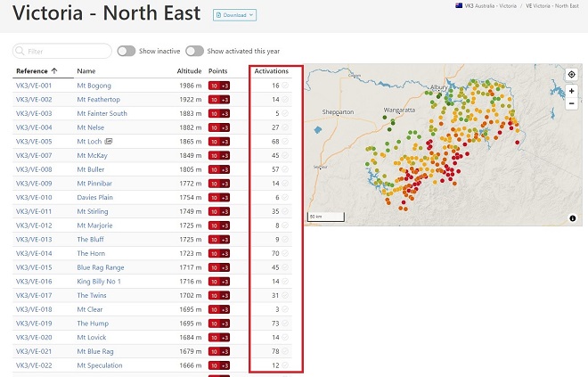Click the 10 +3 points badge for Mt Nelse
The height and width of the screenshot is (377, 588).
click(x=219, y=127)
